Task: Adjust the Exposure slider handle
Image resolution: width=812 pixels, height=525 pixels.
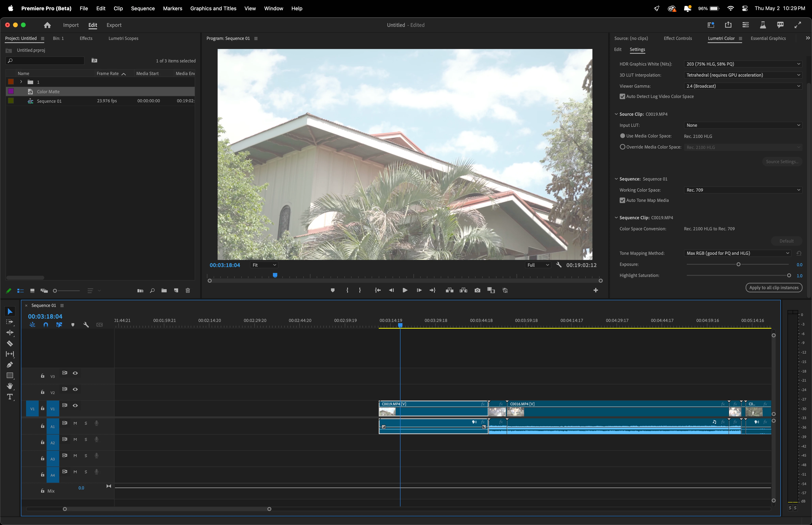Action: (x=738, y=264)
